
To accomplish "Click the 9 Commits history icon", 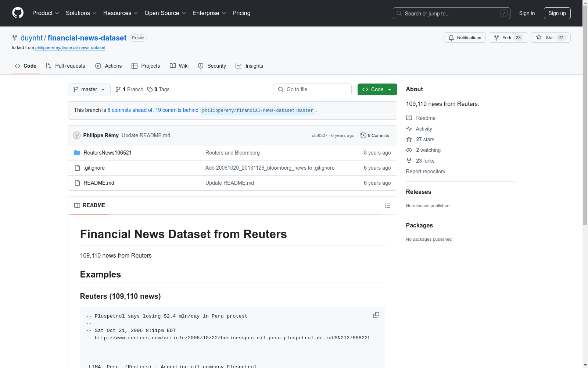I will 363,135.
